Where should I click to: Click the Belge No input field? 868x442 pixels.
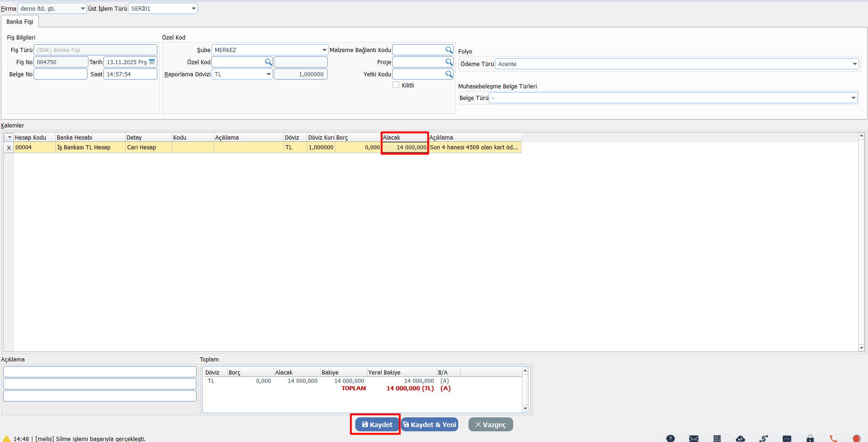[61, 74]
